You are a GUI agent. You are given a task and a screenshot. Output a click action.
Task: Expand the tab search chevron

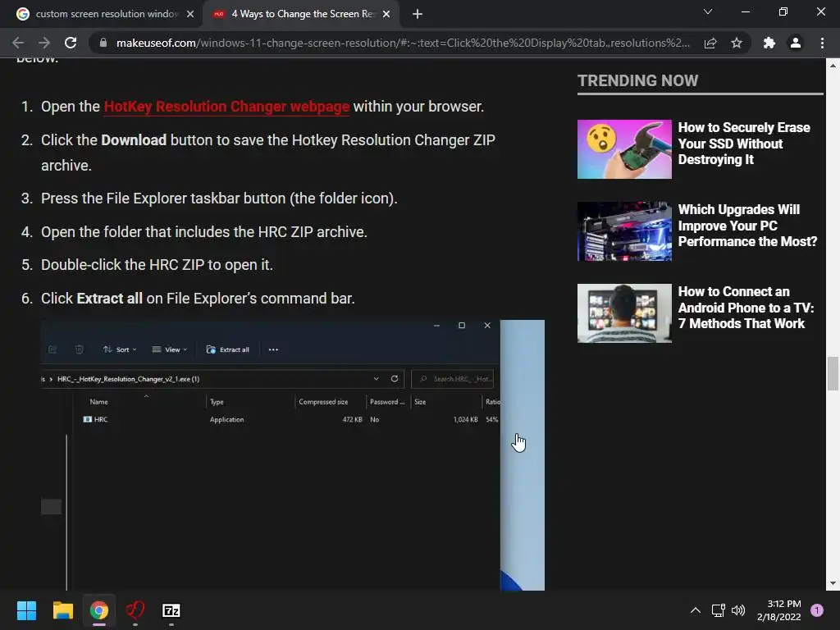(x=708, y=11)
